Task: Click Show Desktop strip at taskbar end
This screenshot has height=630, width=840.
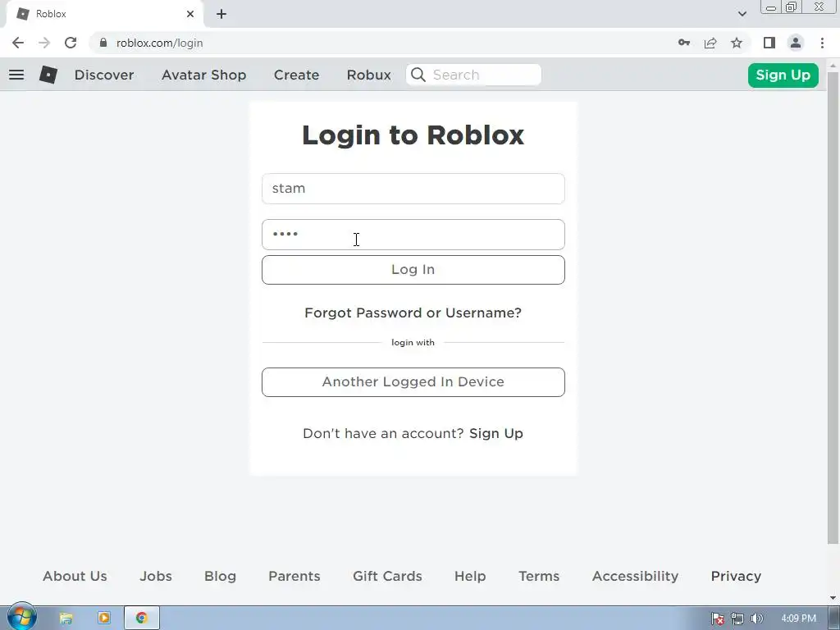Action: point(836,618)
